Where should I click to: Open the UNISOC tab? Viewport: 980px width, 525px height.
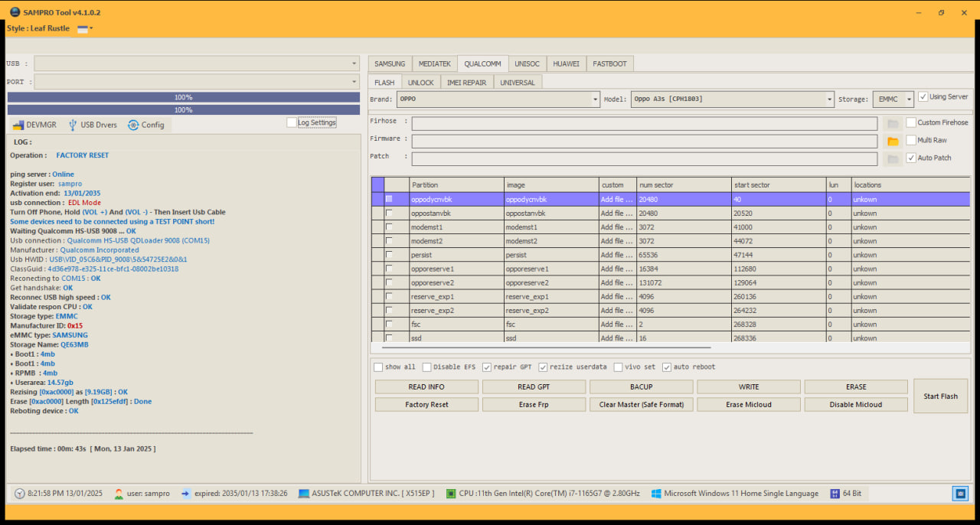[x=527, y=64]
